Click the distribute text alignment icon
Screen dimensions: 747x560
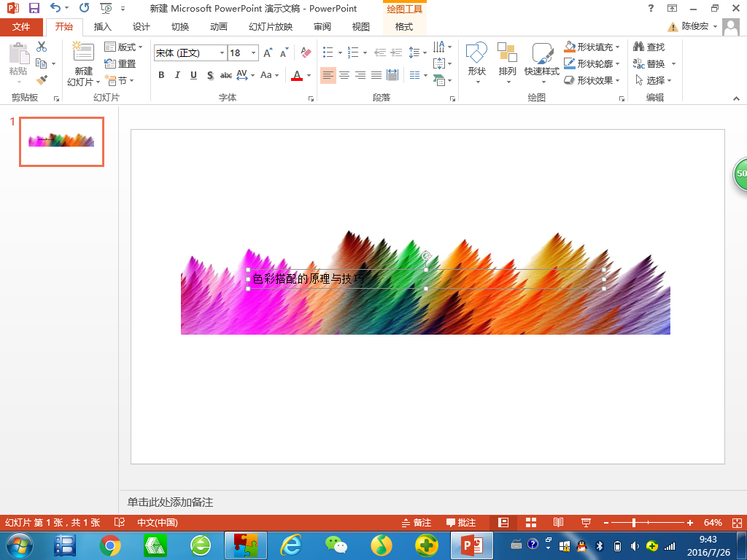tap(392, 75)
